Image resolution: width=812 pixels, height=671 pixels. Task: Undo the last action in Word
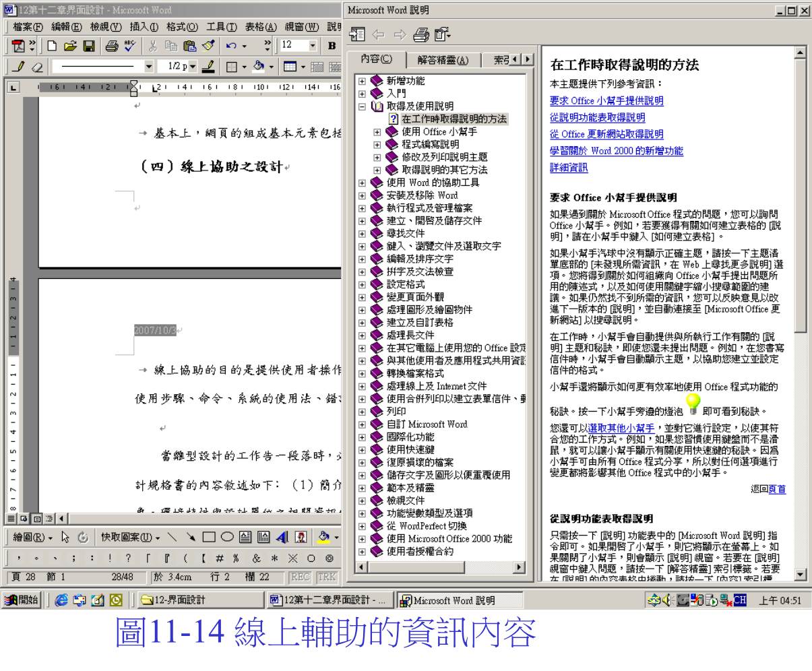click(x=230, y=46)
